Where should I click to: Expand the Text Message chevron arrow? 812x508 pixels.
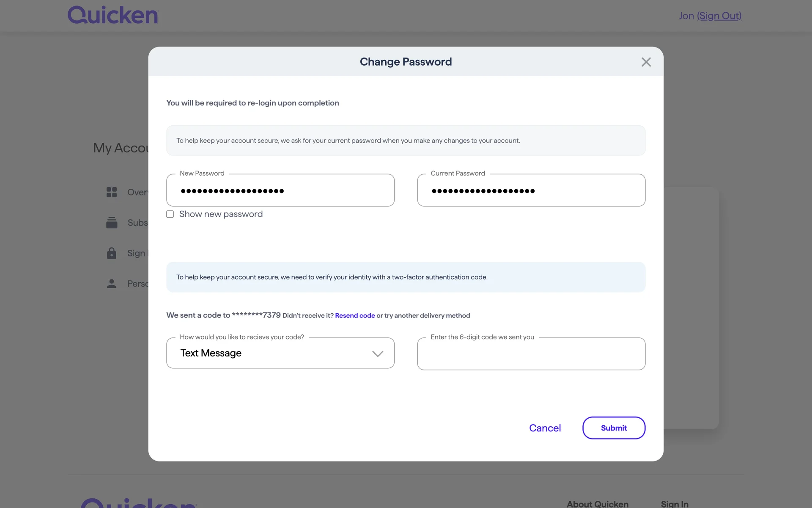point(377,353)
